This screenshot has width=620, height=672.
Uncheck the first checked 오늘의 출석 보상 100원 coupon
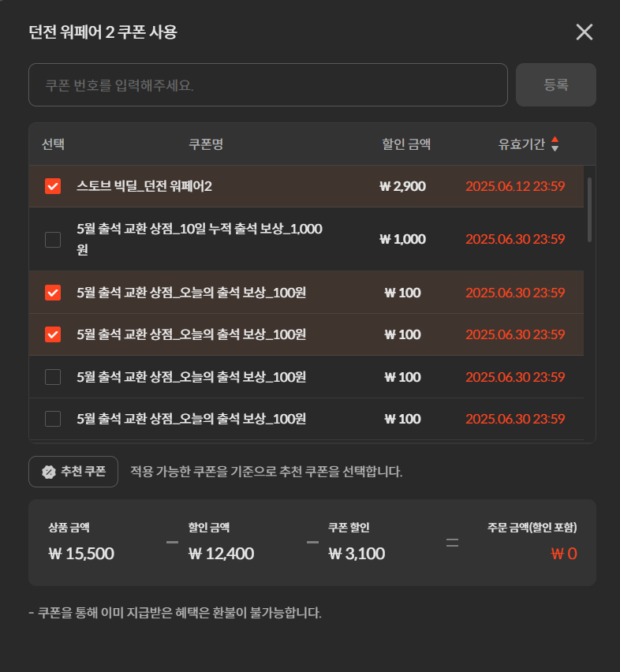click(x=53, y=293)
